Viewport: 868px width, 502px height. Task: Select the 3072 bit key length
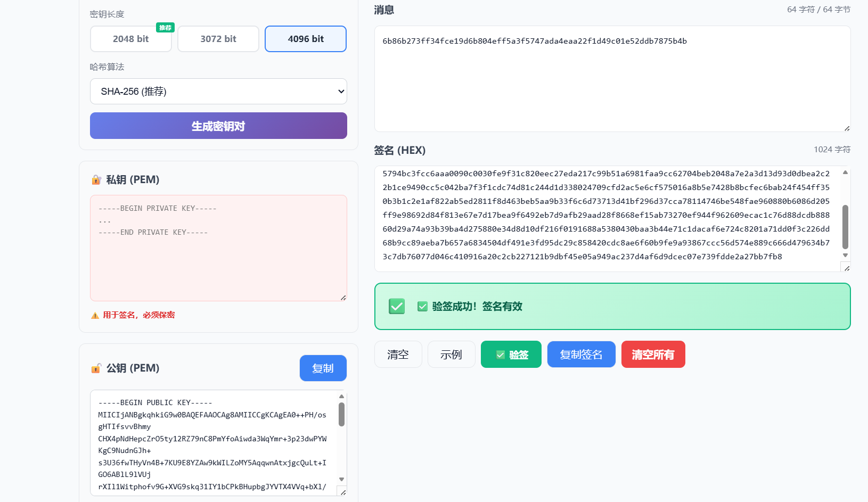coord(218,39)
